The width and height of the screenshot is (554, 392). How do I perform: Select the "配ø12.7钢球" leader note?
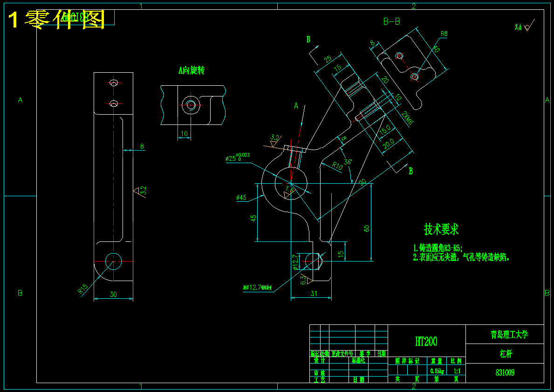[x=258, y=288]
